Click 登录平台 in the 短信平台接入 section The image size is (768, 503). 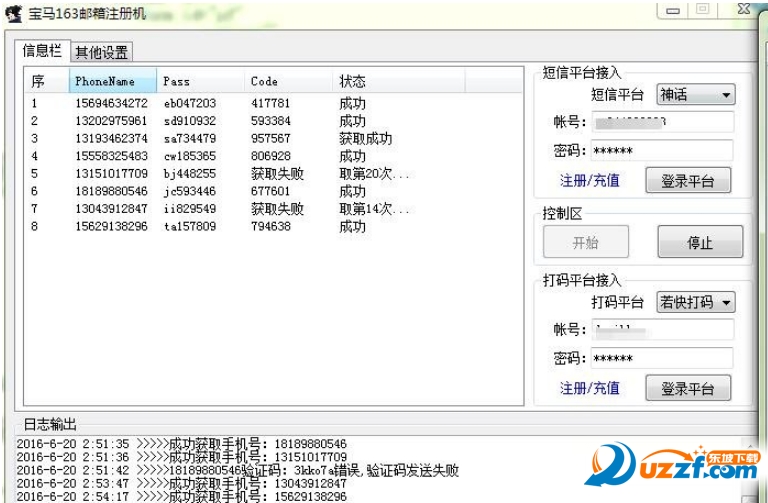click(688, 181)
